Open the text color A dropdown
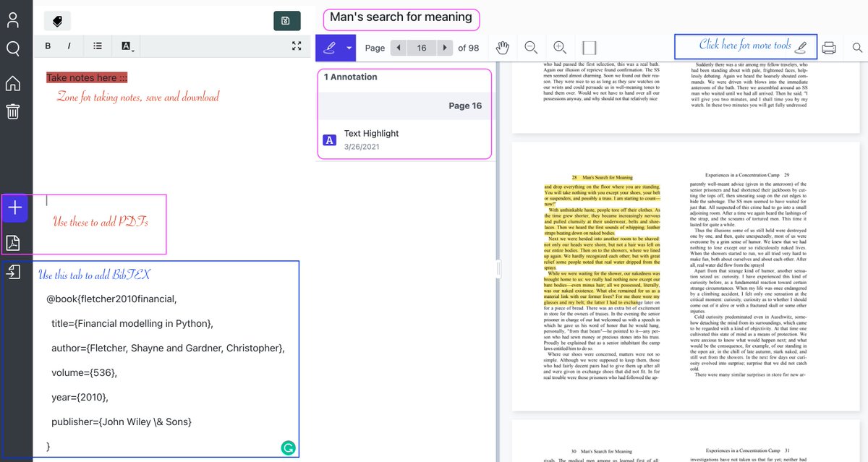Screen dimensions: 868x462 pyautogui.click(x=128, y=46)
